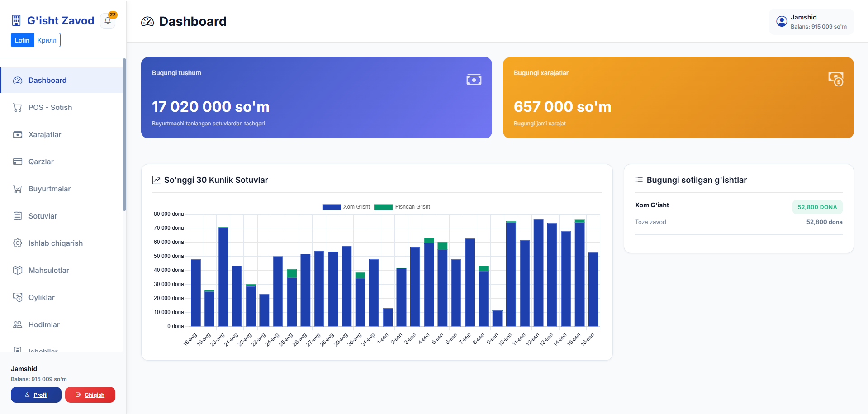The image size is (868, 414).
Task: Click the Hodimlar people icon
Action: click(x=18, y=324)
